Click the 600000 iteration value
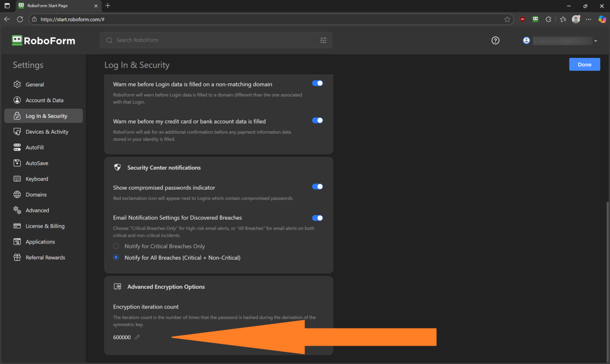 click(122, 338)
